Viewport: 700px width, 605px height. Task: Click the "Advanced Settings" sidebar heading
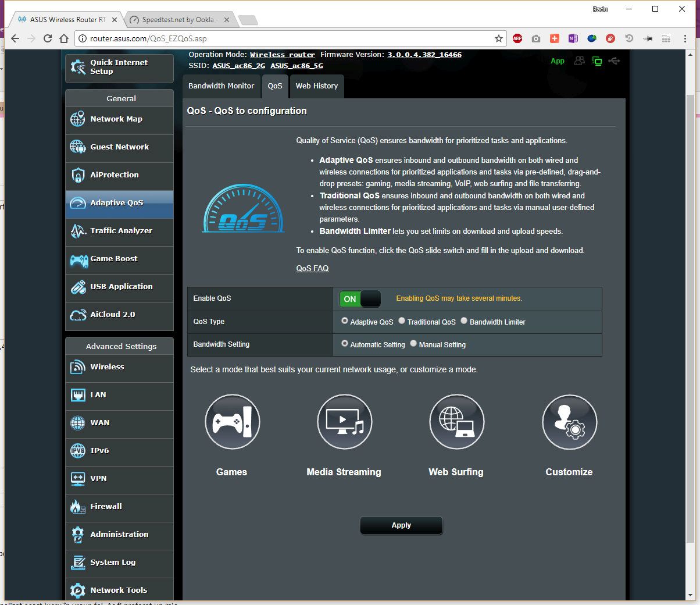(121, 346)
